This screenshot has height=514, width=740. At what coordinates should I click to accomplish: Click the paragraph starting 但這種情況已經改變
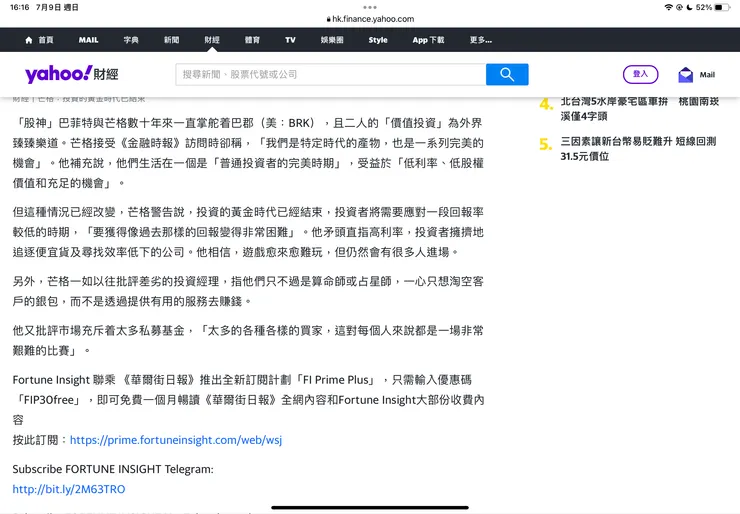pos(248,232)
